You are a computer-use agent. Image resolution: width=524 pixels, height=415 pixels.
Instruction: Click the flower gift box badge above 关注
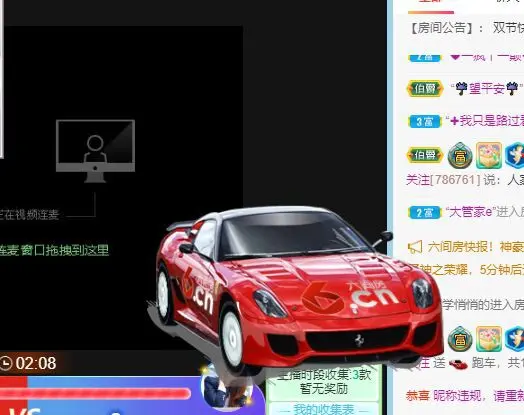point(489,155)
